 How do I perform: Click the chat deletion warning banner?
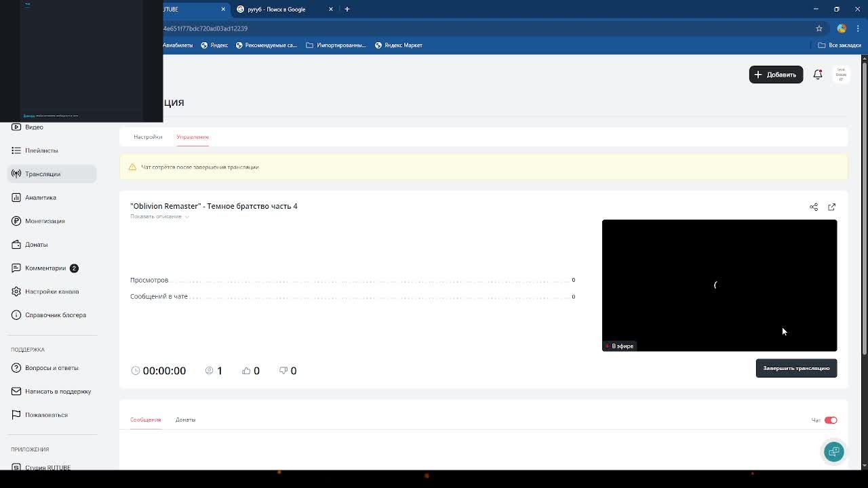tap(484, 167)
